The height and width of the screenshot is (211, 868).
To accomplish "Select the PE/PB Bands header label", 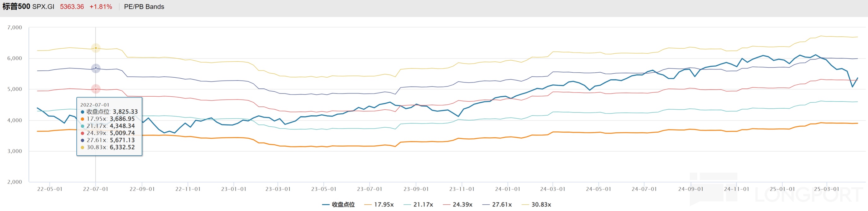I will (x=144, y=7).
